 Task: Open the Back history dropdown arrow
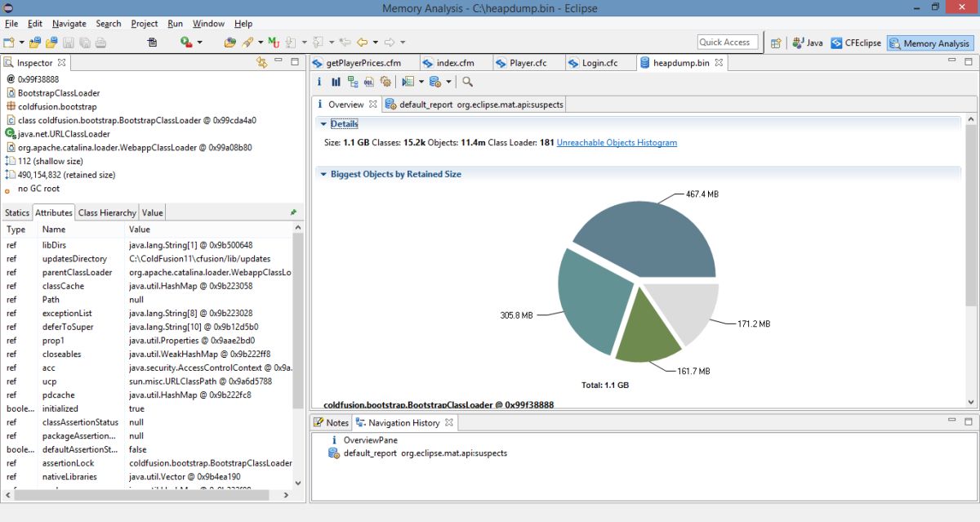coord(376,42)
